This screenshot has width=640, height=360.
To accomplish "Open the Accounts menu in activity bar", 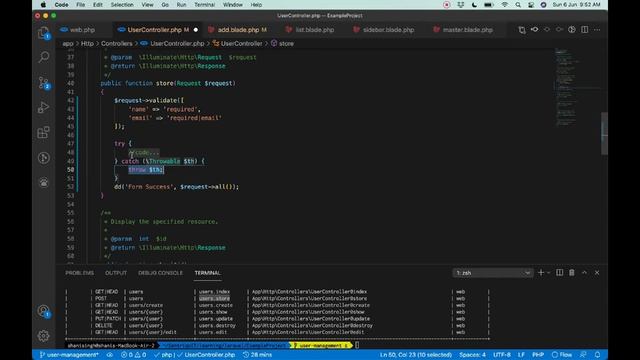I will (44, 311).
